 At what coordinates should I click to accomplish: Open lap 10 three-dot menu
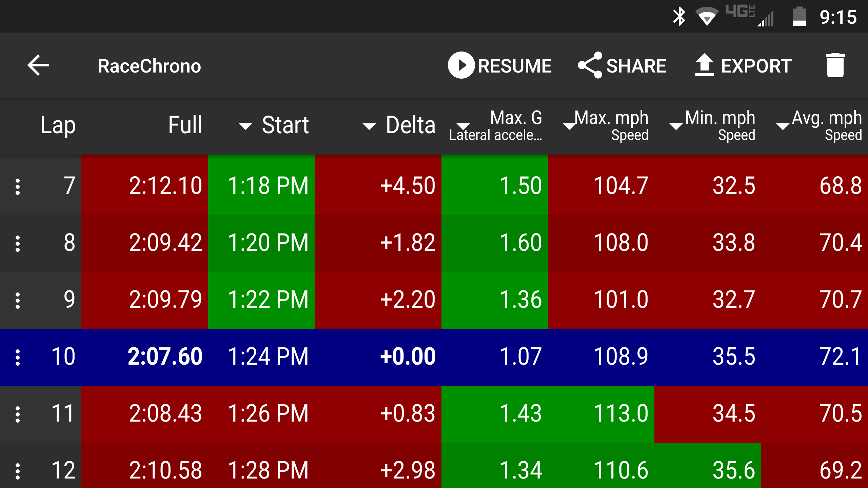(18, 357)
